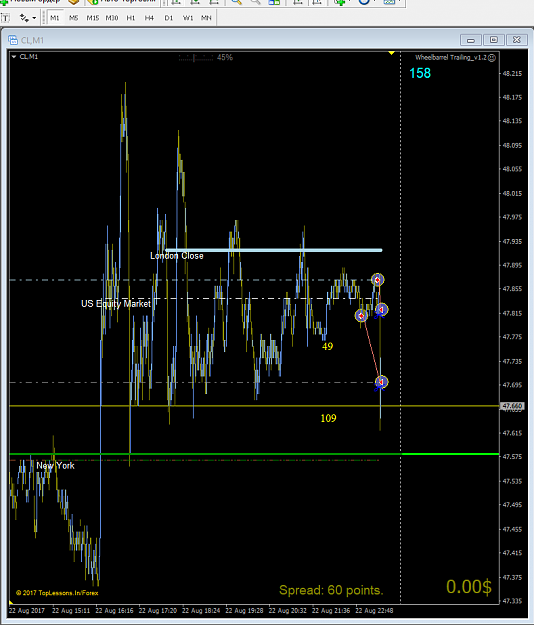The height and width of the screenshot is (625, 534).
Task: Click the 48.215 price scale label
Action: coord(512,73)
